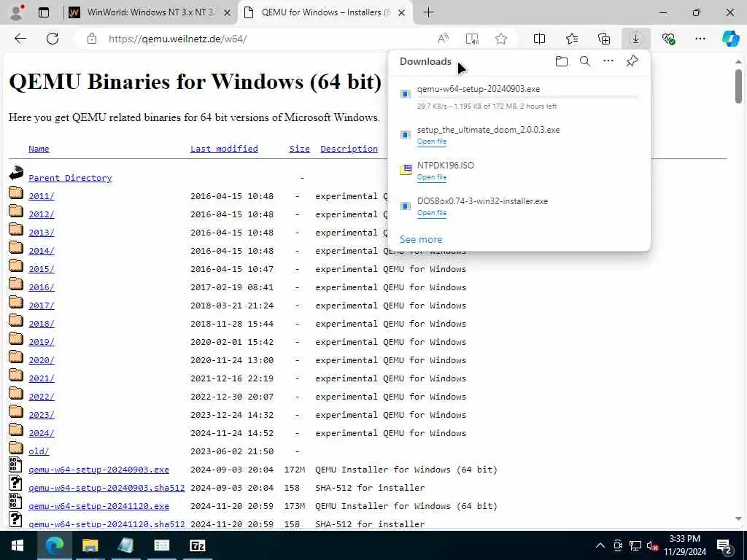Select the downloading qemu-w64-setup-20240903.exe item
Viewport: 747px width, 560px height.
[519, 97]
